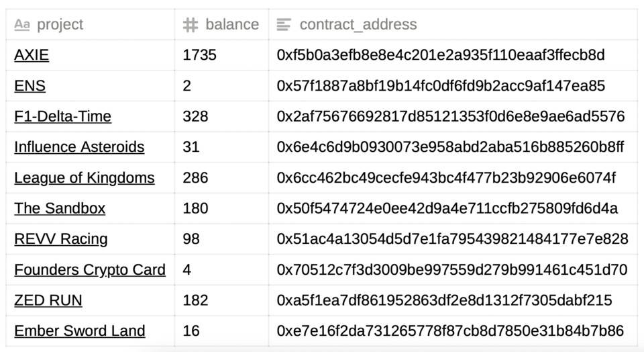Open Ember Sword Land link
This screenshot has height=352, width=644.
click(x=80, y=331)
